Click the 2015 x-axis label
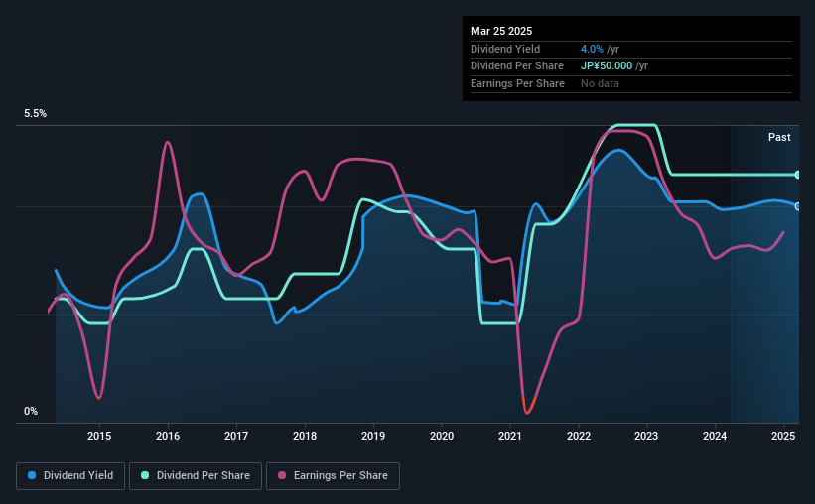Viewport: 815px width, 504px height. coord(99,436)
